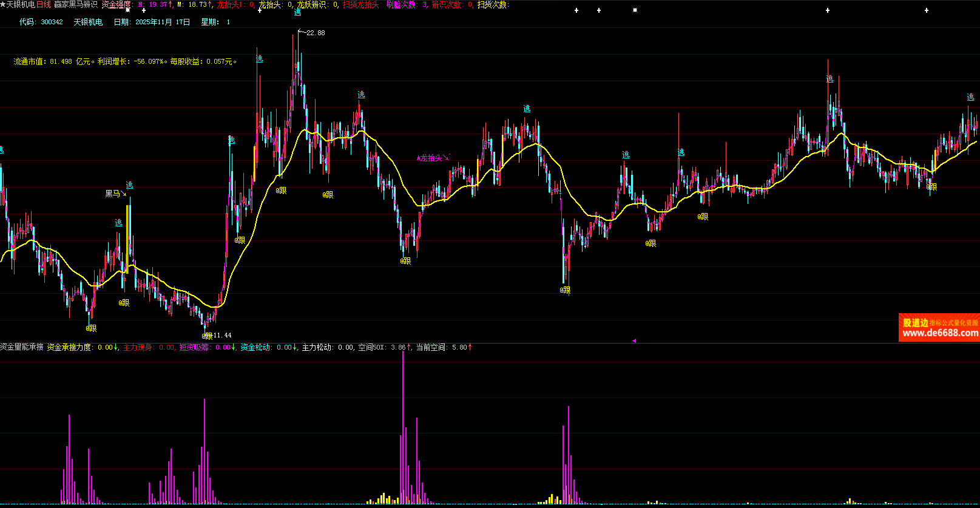The height and width of the screenshot is (508, 980).
Task: Click the 黑马 arrow annotation on chart
Action: tap(115, 194)
